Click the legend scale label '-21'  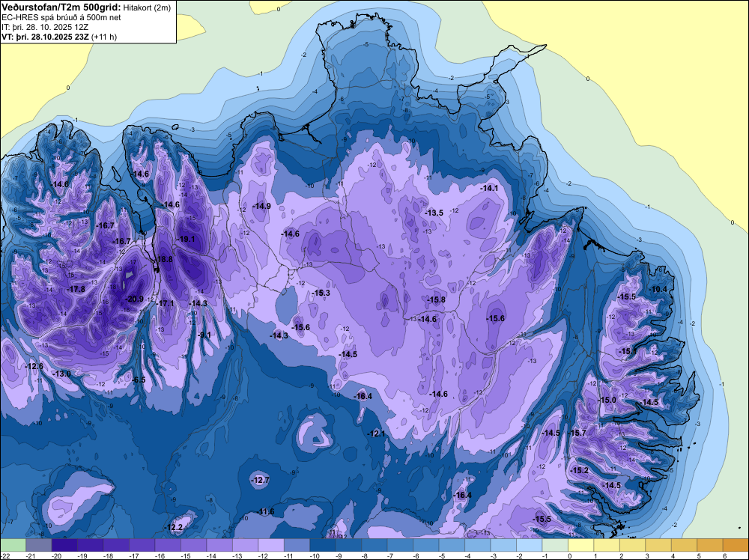[31, 556]
